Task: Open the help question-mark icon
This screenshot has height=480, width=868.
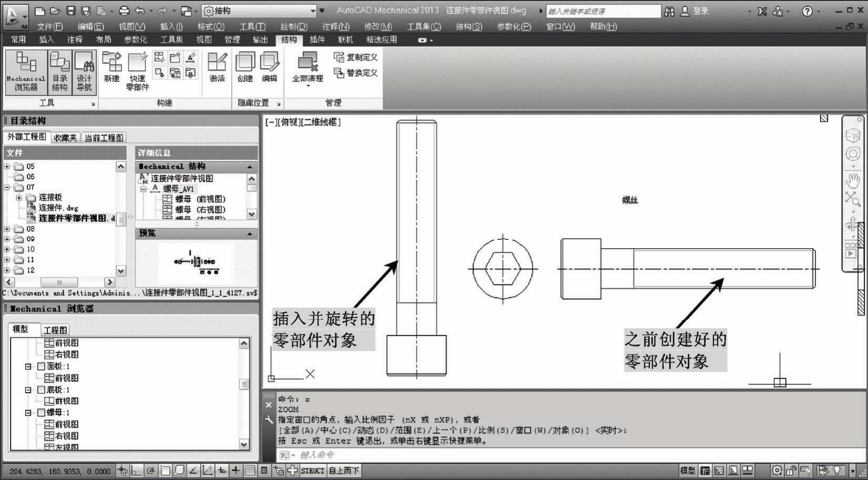Action: point(808,11)
